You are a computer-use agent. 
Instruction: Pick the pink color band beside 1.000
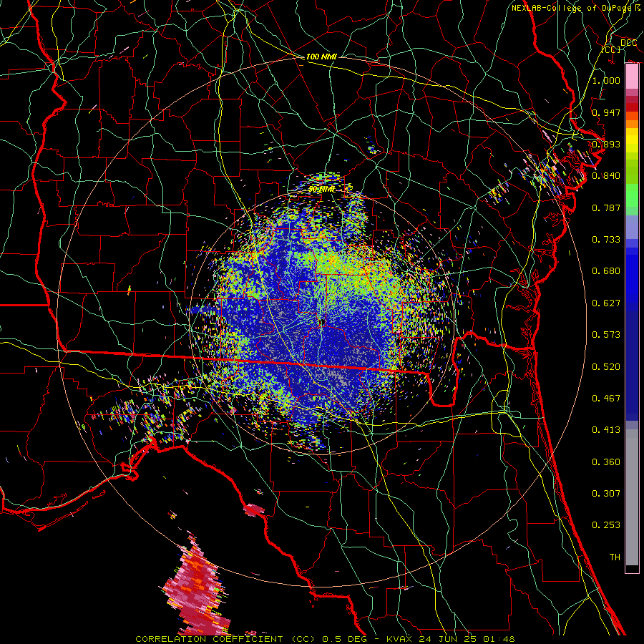coord(632,77)
